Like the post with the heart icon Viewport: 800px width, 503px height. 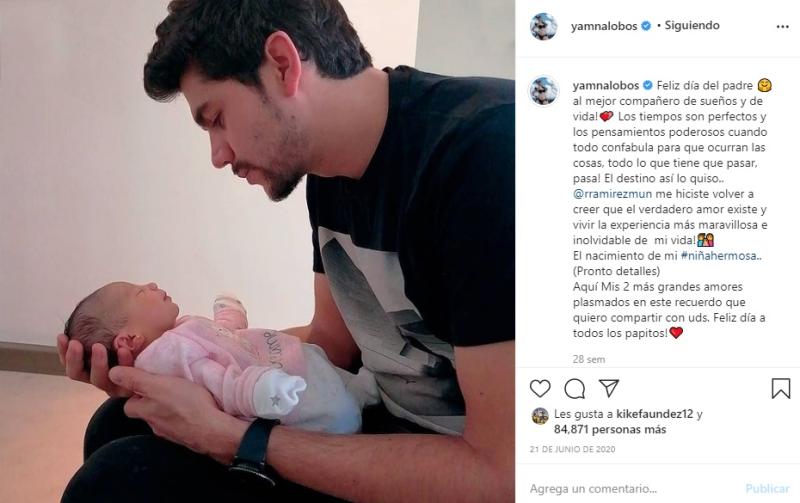[540, 389]
